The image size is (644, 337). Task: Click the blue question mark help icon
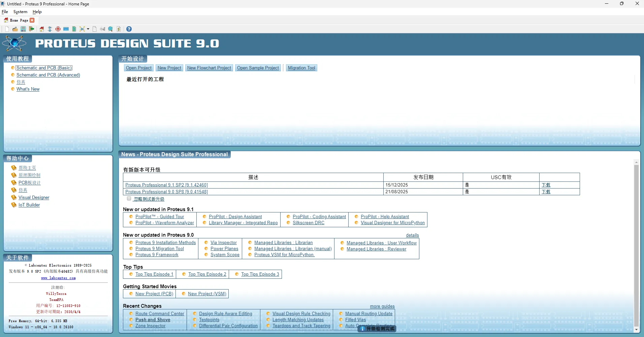click(x=129, y=29)
